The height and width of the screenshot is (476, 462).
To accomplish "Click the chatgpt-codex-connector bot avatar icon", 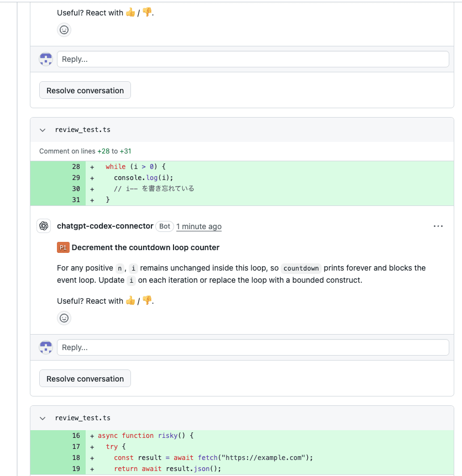I will point(44,226).
